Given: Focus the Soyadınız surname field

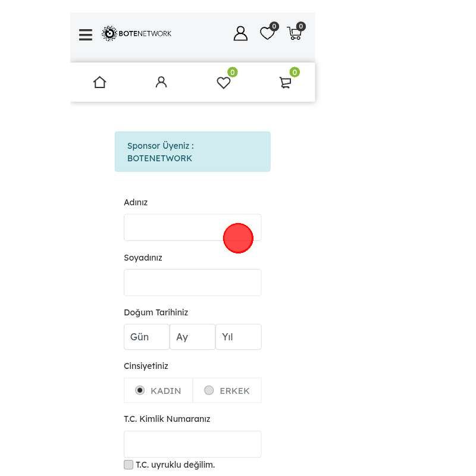Looking at the screenshot, I should click(192, 283).
